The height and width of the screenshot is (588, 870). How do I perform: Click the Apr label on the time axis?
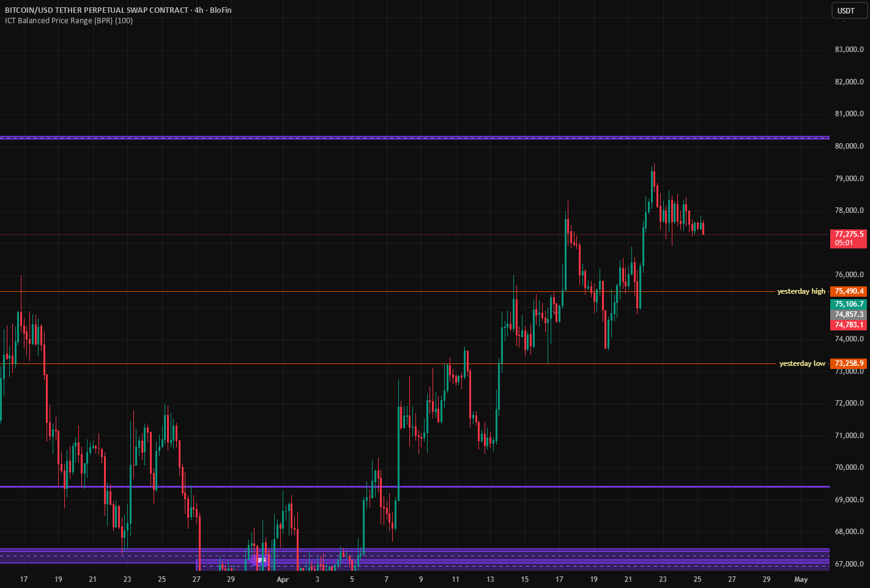pos(283,579)
